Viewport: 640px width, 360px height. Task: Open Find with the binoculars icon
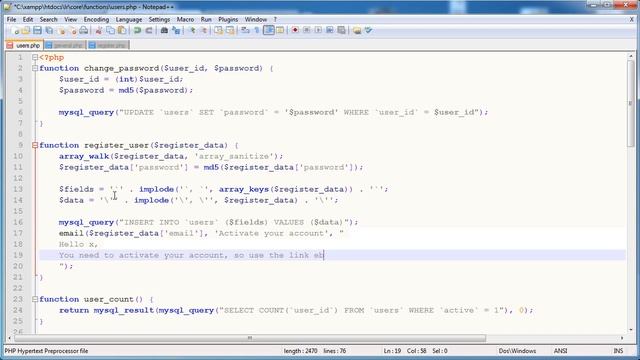[x=164, y=31]
